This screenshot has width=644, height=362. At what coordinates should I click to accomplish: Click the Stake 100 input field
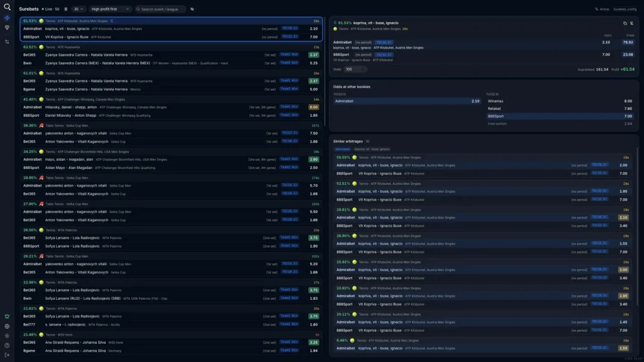point(356,69)
